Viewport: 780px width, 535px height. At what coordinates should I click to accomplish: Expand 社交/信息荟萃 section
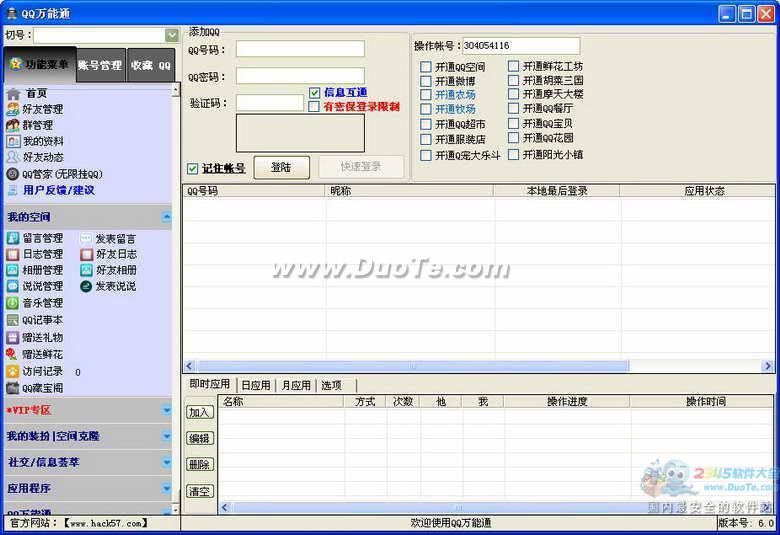click(167, 462)
